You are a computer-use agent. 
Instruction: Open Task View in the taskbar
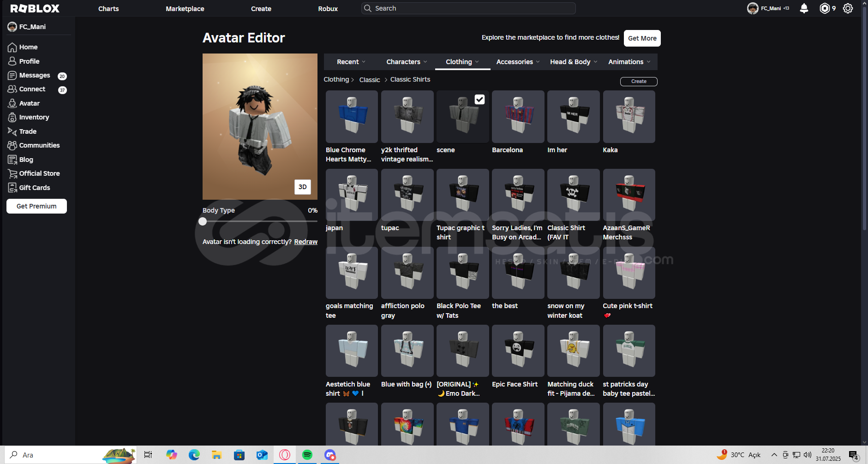(148, 455)
